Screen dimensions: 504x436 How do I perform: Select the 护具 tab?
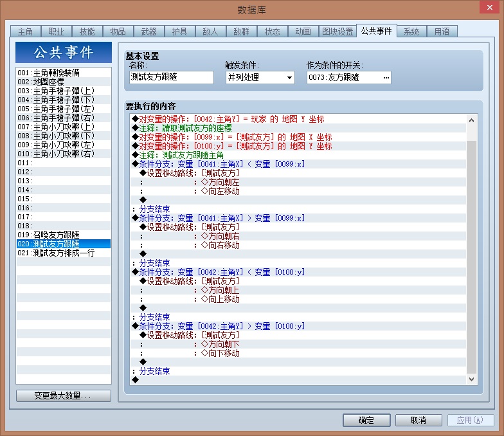[x=180, y=32]
